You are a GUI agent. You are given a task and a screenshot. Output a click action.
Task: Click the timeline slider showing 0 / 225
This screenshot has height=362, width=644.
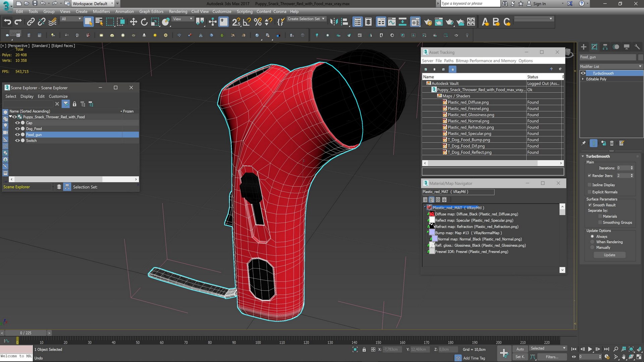tap(25, 333)
